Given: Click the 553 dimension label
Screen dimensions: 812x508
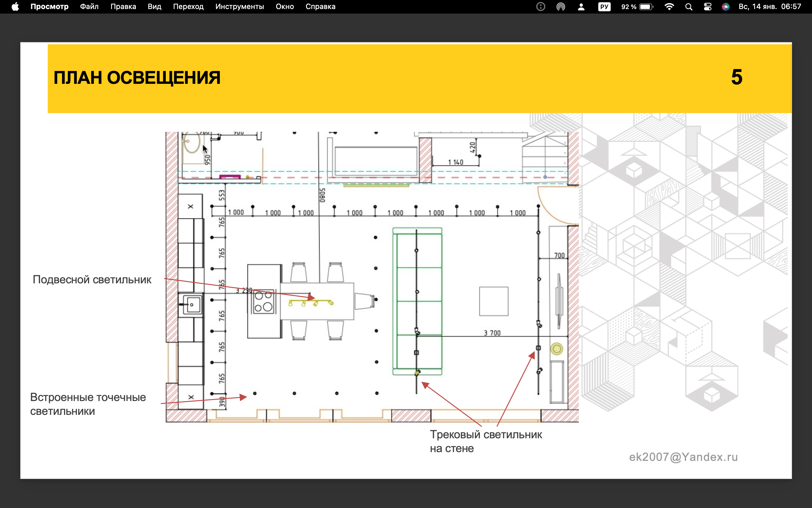Looking at the screenshot, I should [x=221, y=195].
